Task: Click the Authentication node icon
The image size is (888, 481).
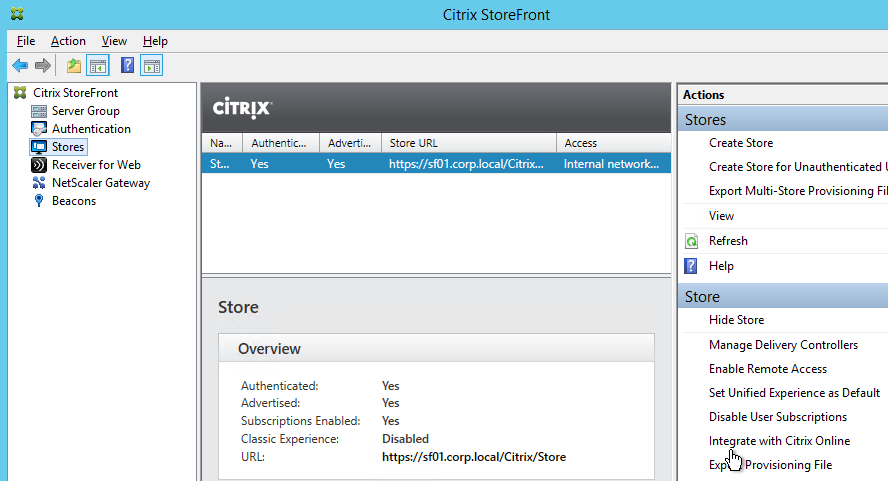Action: (x=39, y=129)
